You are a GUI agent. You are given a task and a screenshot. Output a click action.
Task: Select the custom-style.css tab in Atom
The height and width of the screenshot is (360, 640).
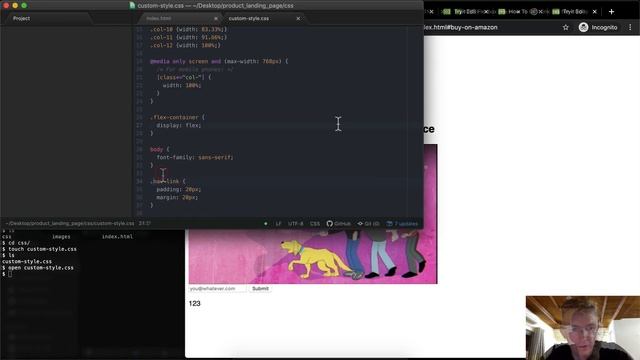[249, 18]
